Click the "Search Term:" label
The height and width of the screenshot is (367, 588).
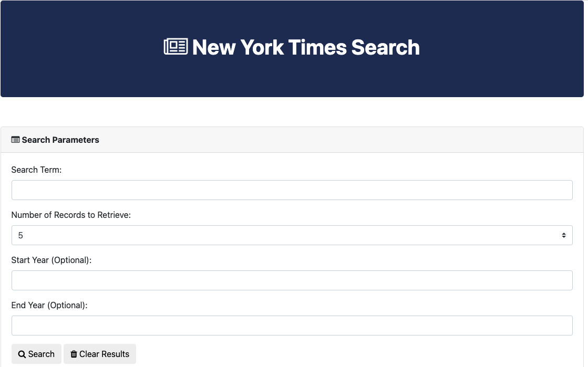click(36, 170)
